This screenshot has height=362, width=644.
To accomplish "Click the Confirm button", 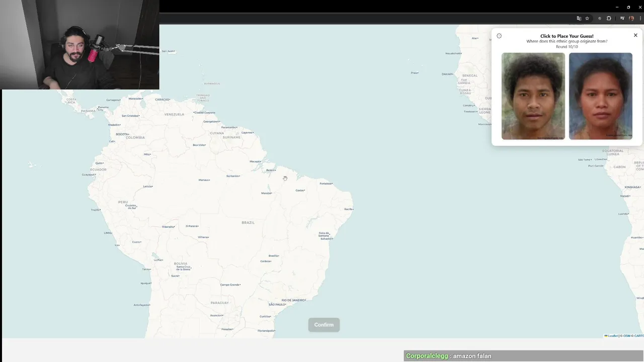I will (x=324, y=325).
